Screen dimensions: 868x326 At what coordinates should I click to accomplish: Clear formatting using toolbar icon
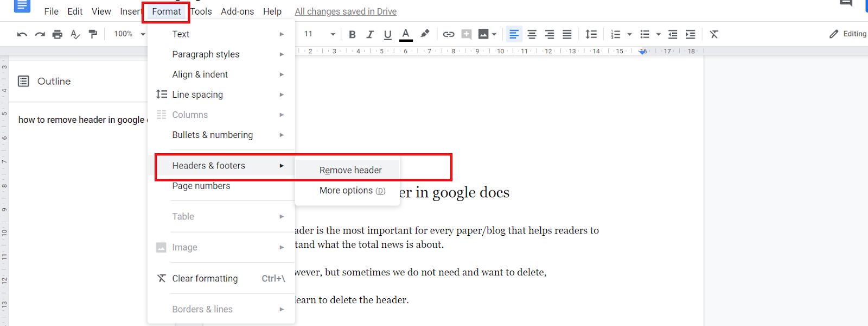(x=714, y=34)
